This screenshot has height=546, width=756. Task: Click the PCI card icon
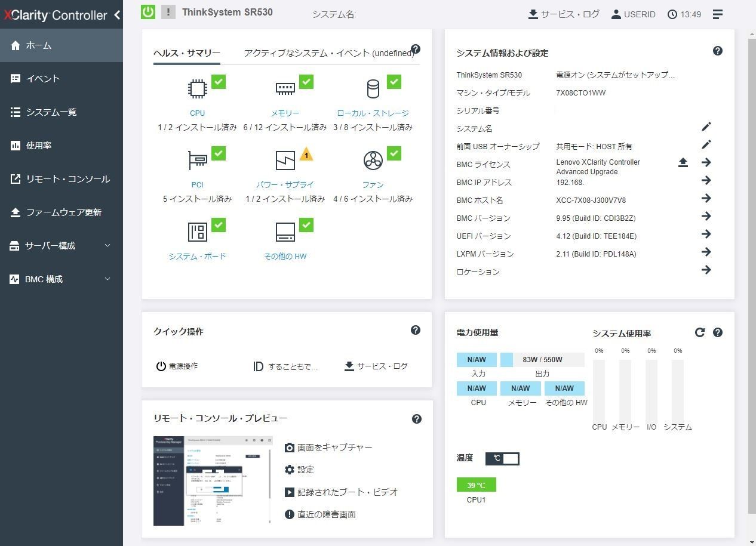[197, 161]
